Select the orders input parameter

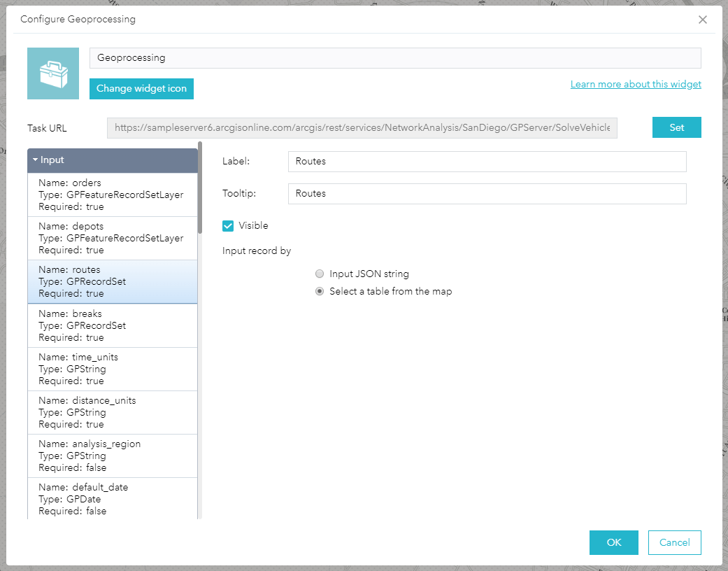point(113,195)
